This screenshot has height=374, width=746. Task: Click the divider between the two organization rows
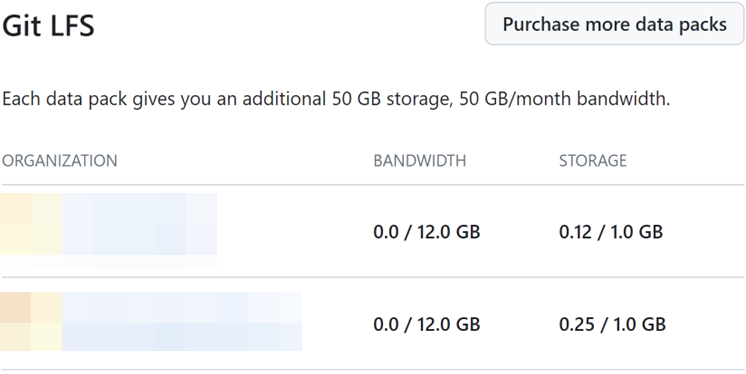click(373, 277)
